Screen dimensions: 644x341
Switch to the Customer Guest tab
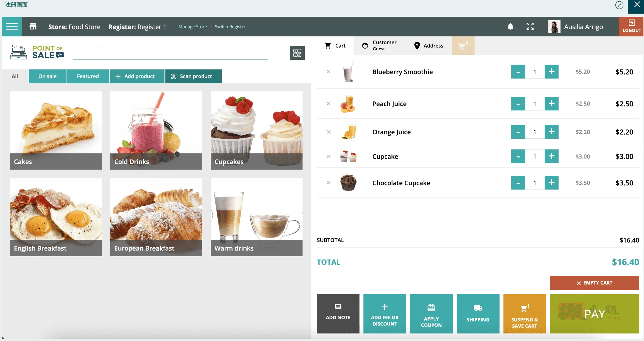pos(379,46)
